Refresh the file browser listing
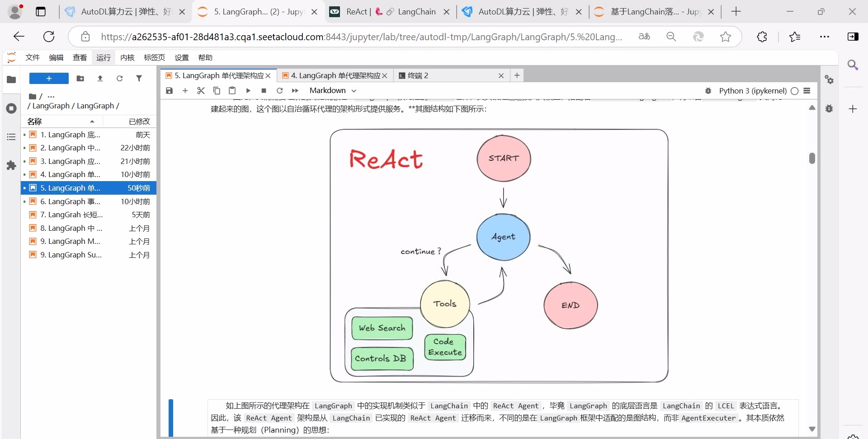This screenshot has height=439, width=868. 119,78
